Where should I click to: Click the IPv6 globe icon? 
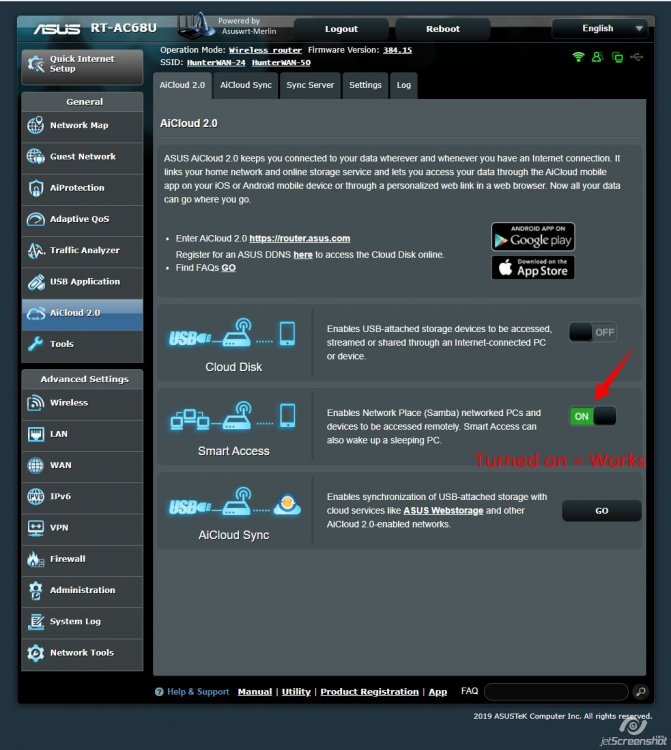36,496
